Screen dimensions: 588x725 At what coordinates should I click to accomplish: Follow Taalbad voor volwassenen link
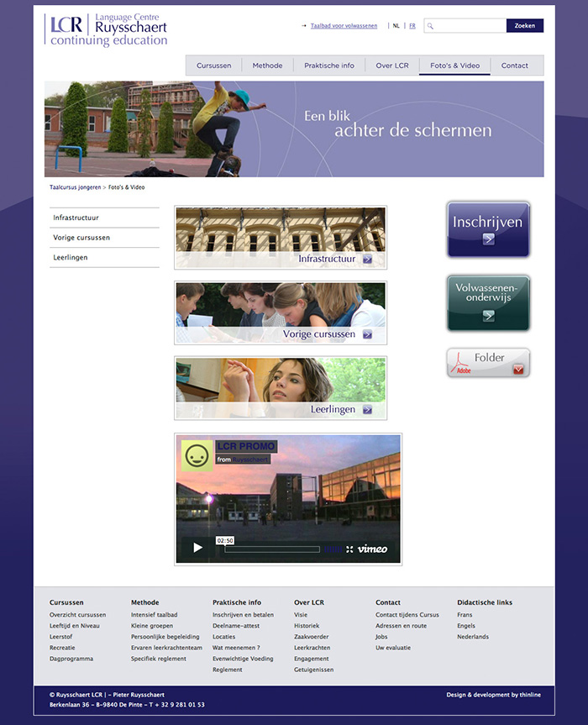pos(344,26)
